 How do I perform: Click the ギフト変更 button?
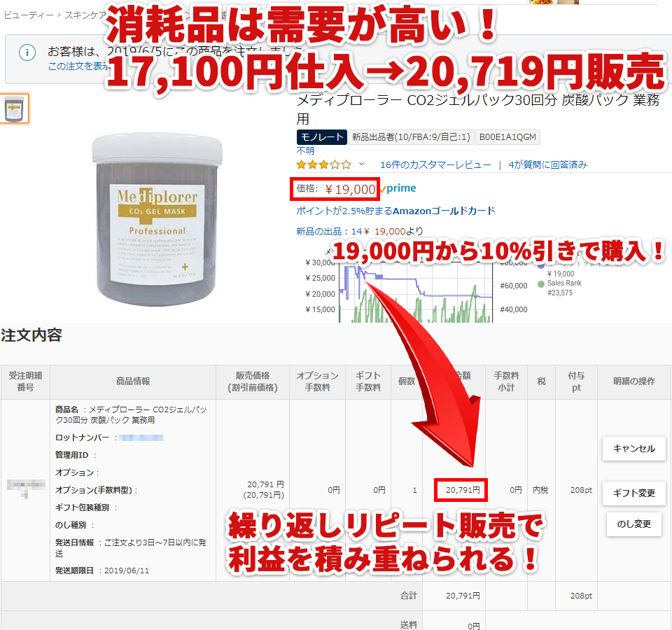click(x=634, y=493)
